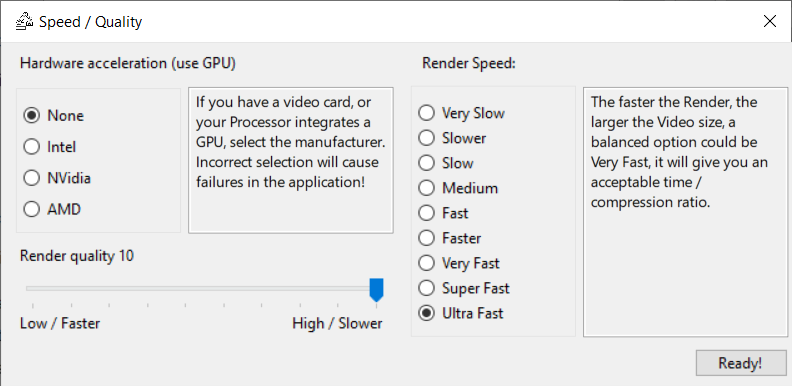Set render speed to Very Slow

point(462,113)
